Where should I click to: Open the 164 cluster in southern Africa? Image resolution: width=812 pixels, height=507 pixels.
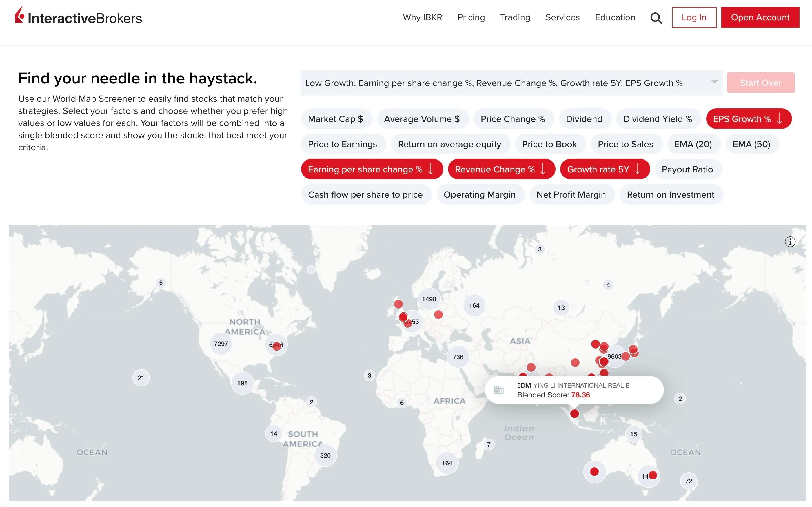(447, 463)
